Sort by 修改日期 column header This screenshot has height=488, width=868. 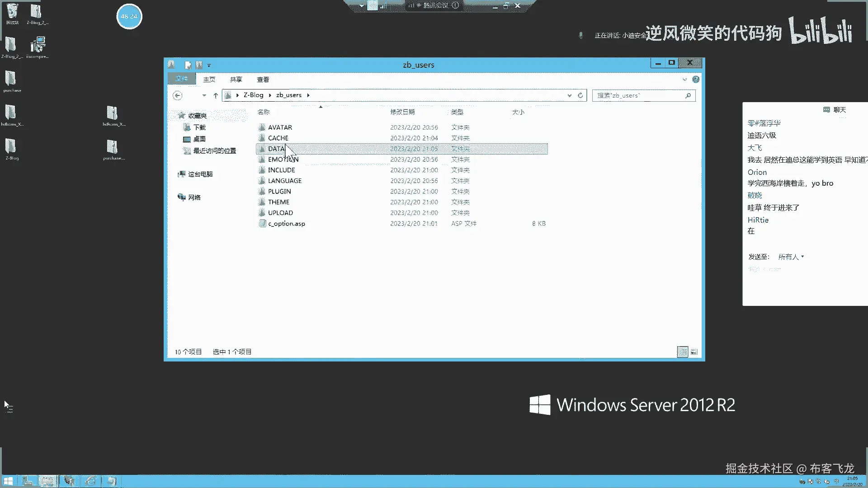tap(402, 112)
